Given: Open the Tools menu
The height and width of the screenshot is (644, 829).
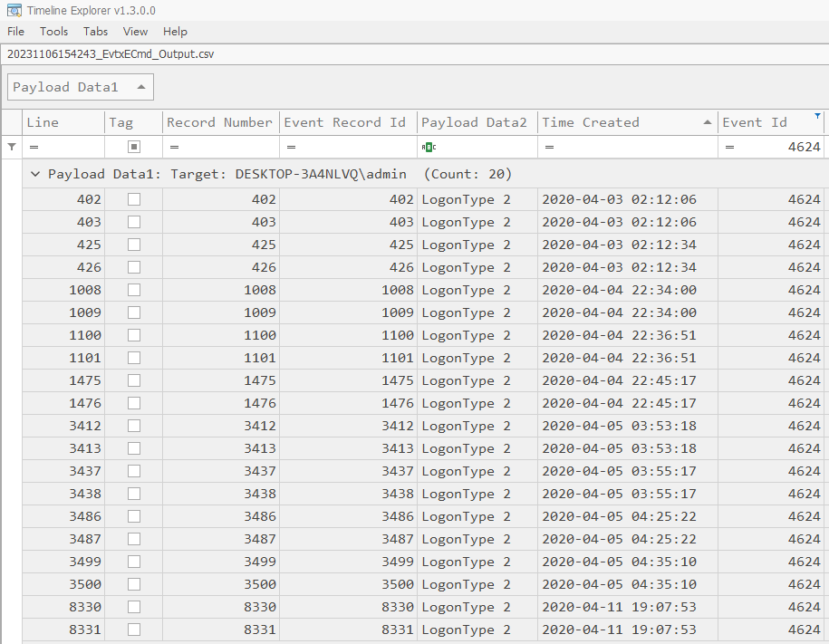Looking at the screenshot, I should [x=54, y=32].
